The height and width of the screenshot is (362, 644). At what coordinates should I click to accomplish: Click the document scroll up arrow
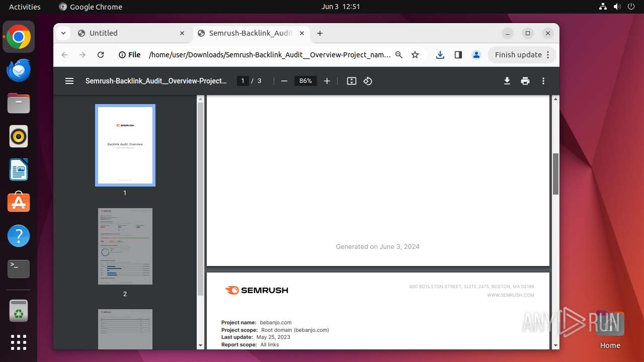pos(555,99)
